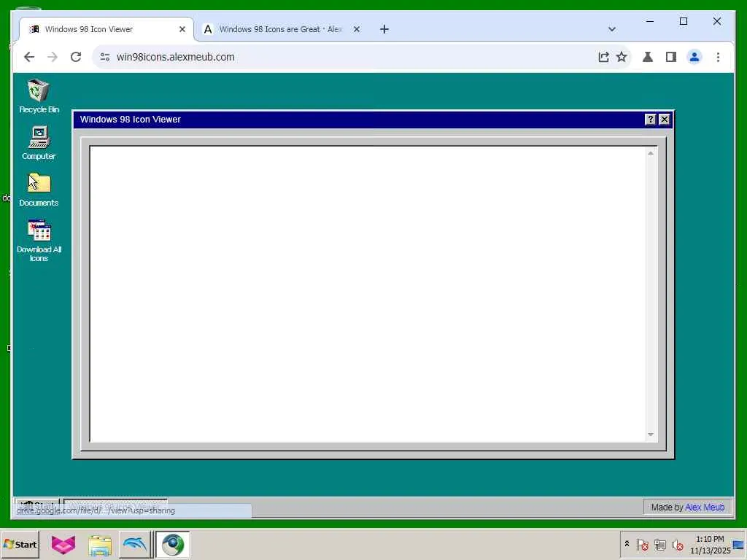Reload the current page

click(76, 57)
